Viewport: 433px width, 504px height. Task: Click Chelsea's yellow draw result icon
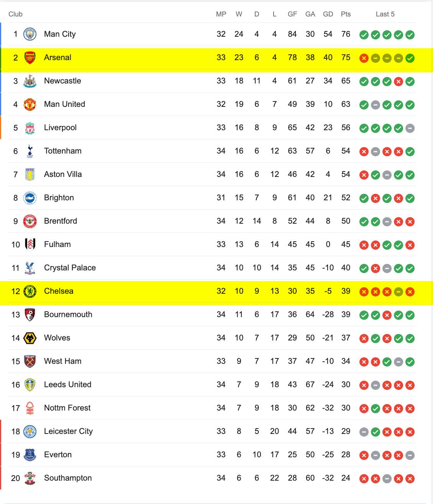[x=399, y=292]
